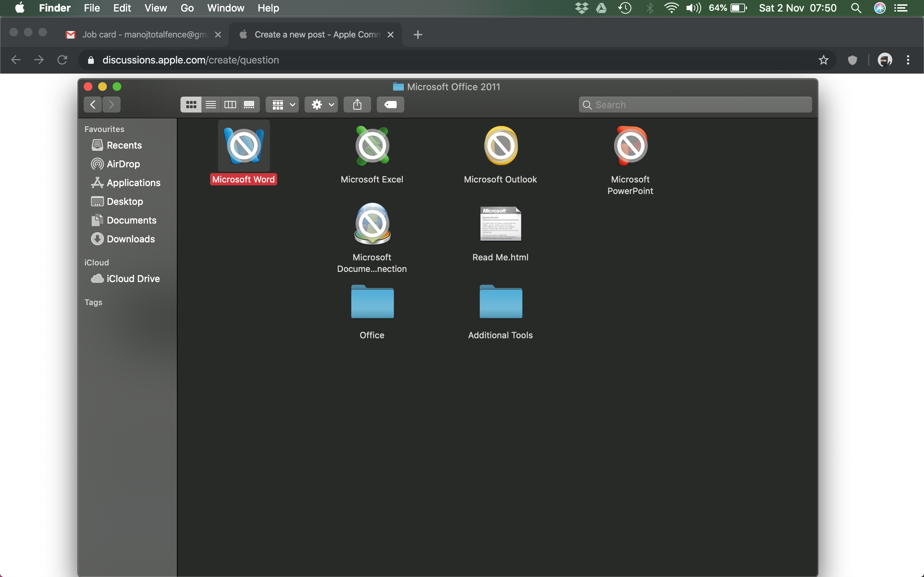
Task: Open the group-by arrangement dropdown
Action: coord(283,105)
